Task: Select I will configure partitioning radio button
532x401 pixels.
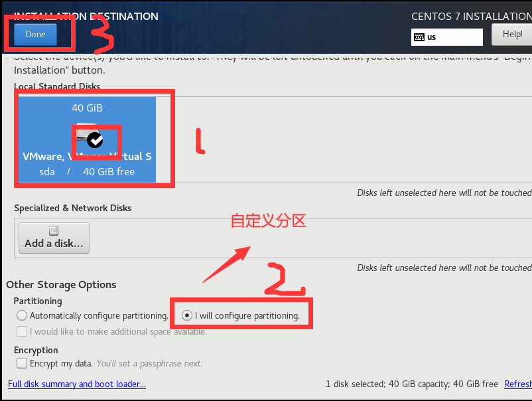Action: (187, 315)
